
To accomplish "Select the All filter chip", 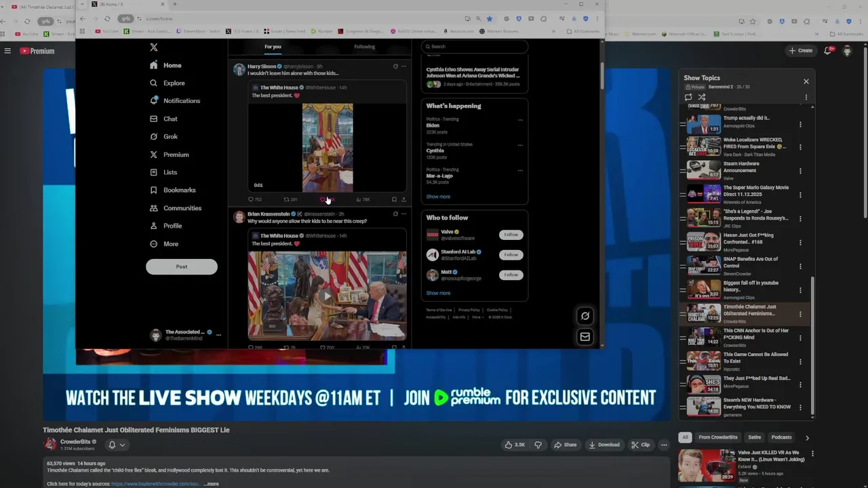I will [x=685, y=437].
